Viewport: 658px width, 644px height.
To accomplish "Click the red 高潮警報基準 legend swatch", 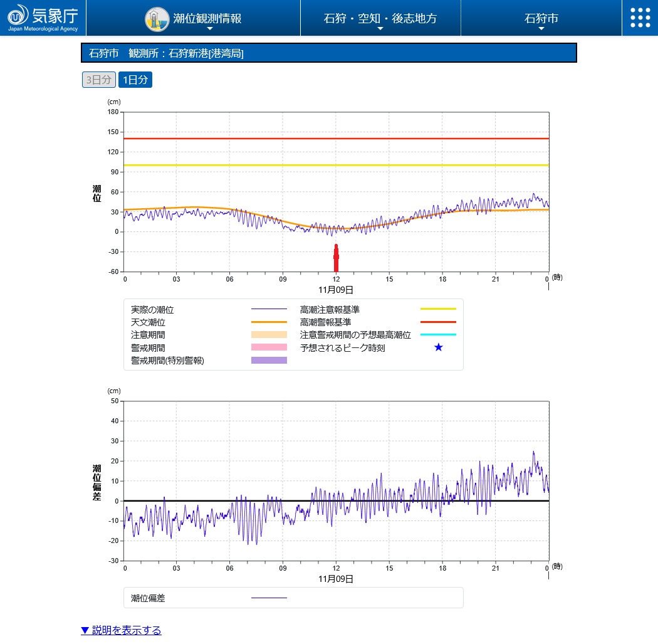I will (438, 322).
